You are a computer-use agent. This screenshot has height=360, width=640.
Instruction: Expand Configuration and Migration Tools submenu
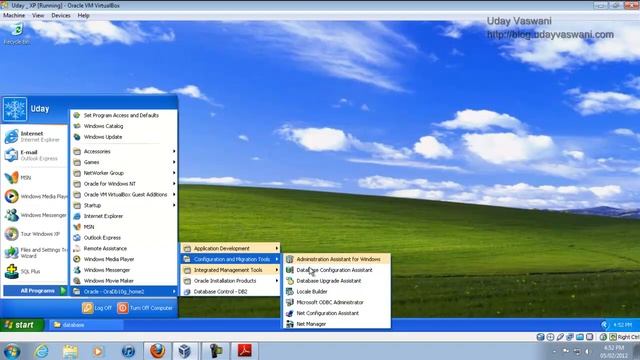pos(231,259)
